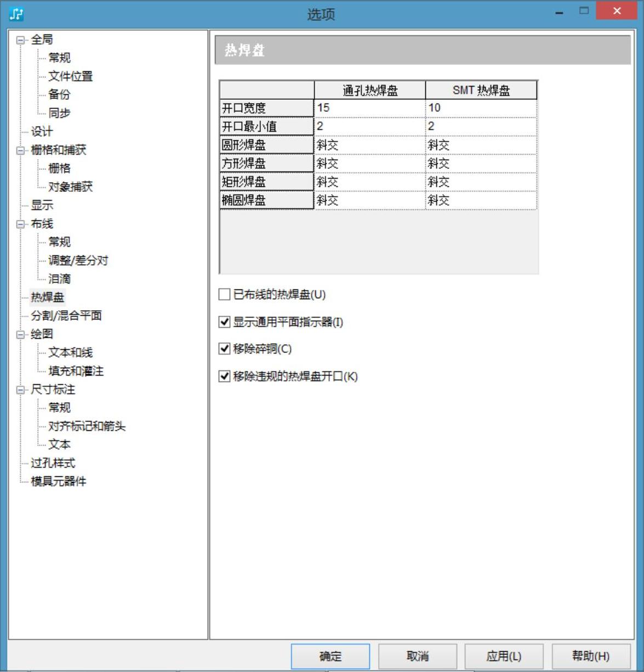644x672 pixels.
Task: Edit 开口最小值 cell under 通孔热焊盘
Action: click(x=370, y=127)
